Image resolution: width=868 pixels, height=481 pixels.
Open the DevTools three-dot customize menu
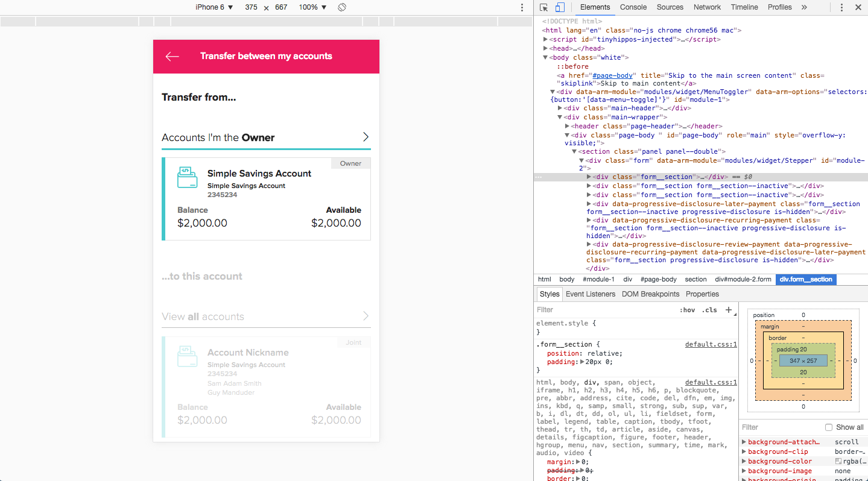[842, 7]
